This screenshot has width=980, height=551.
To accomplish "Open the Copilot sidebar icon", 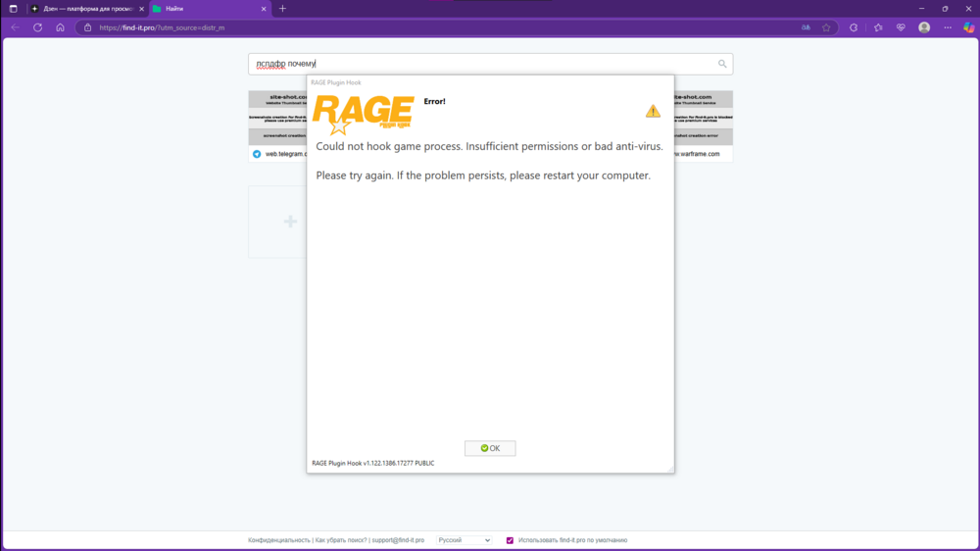I will tap(968, 27).
